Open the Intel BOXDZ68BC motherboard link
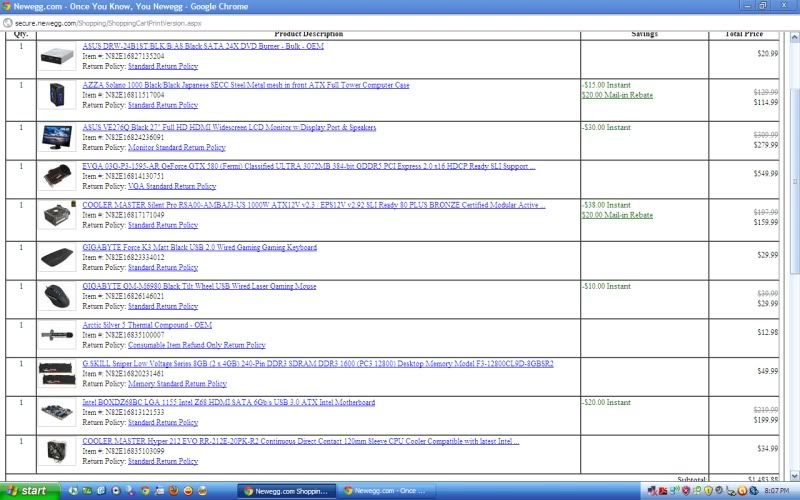Image resolution: width=800 pixels, height=500 pixels. point(229,402)
